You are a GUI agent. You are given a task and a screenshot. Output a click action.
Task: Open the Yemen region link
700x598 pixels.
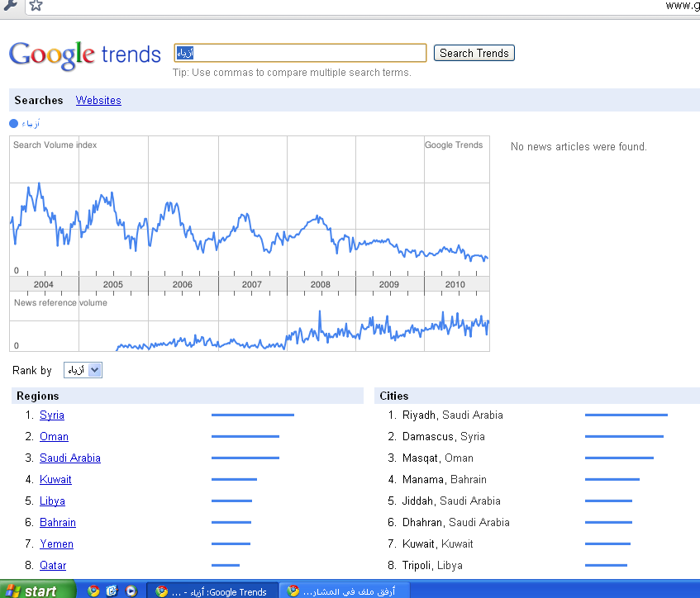[56, 544]
